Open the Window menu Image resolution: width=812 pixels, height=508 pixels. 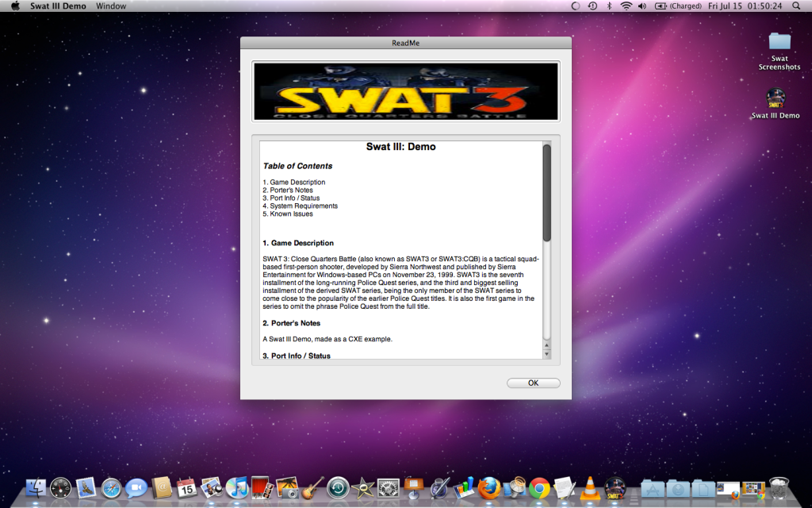111,6
